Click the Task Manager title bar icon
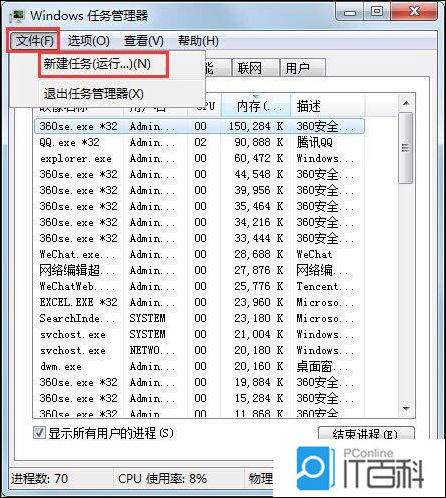The image size is (446, 498). [18, 16]
